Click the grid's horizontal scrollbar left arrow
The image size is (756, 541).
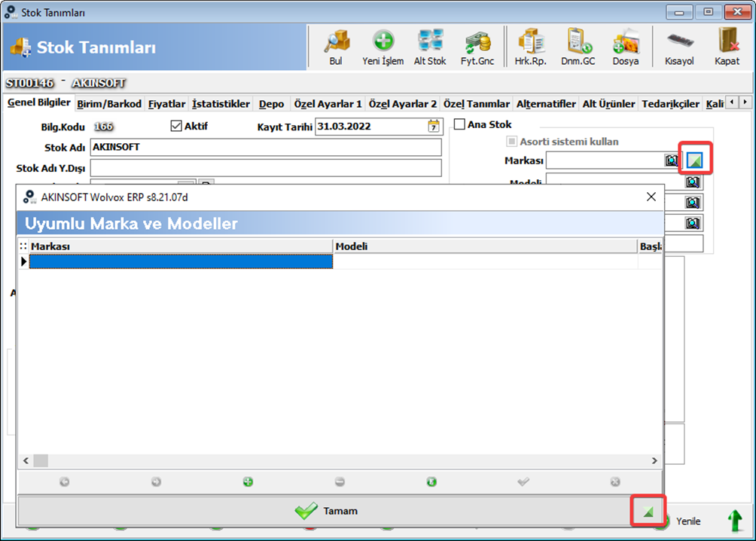pos(26,461)
